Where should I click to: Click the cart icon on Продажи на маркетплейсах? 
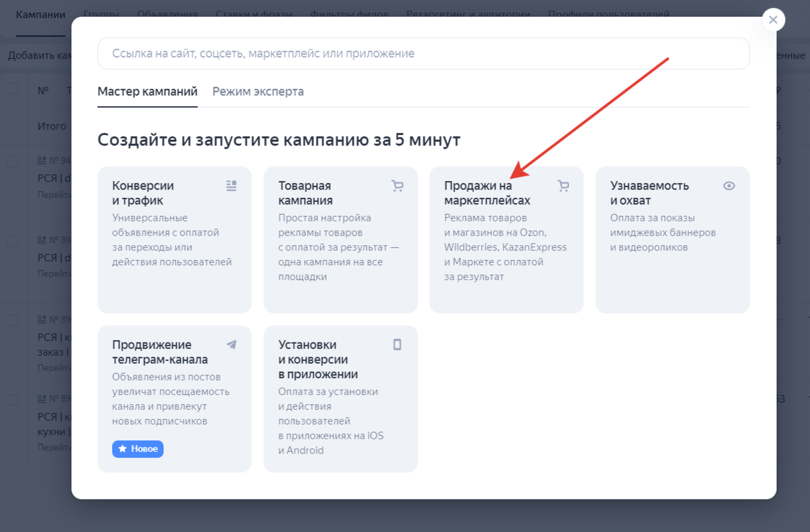(564, 185)
